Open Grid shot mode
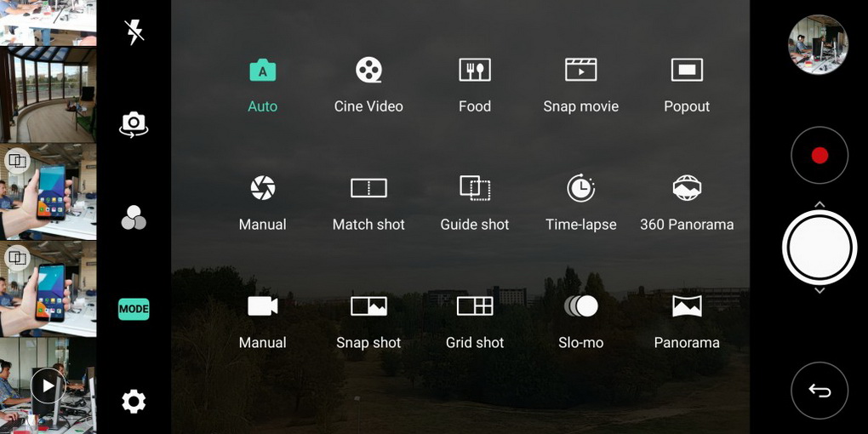The width and height of the screenshot is (868, 434). [x=475, y=307]
